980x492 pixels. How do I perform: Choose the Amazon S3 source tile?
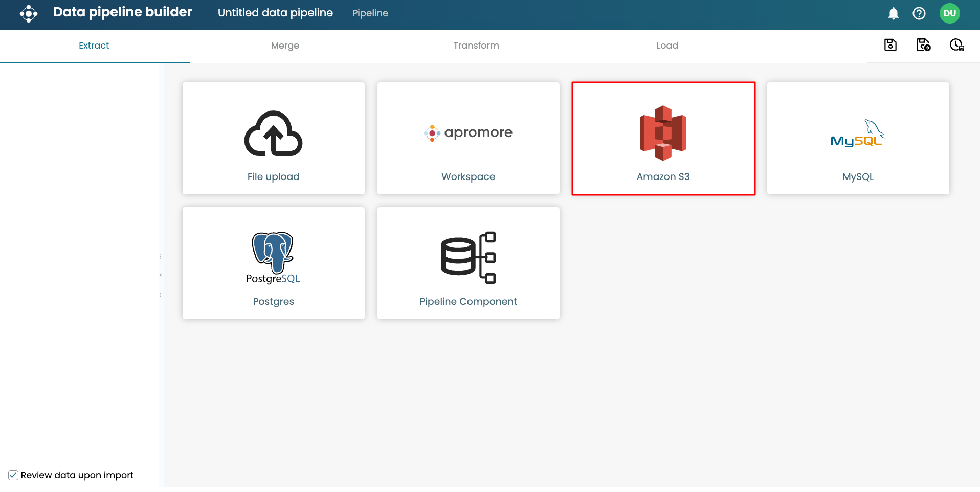pos(663,138)
